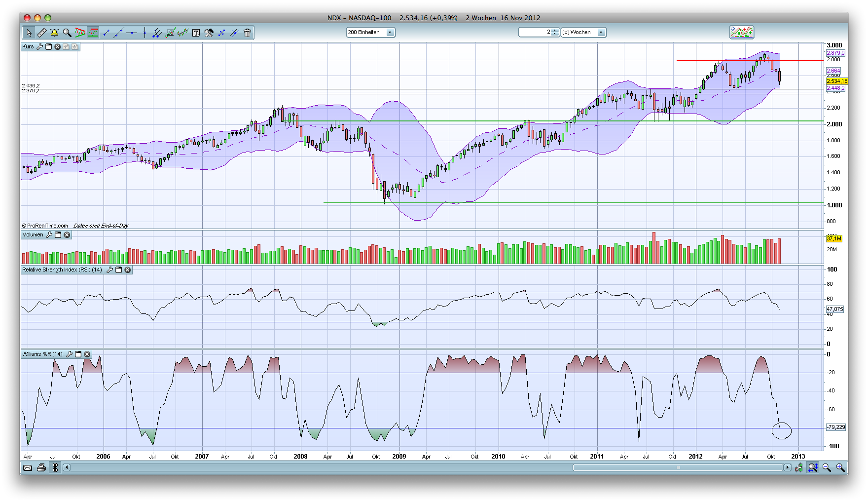Zoom in with the plus magnifier
The width and height of the screenshot is (868, 502).
(x=840, y=467)
